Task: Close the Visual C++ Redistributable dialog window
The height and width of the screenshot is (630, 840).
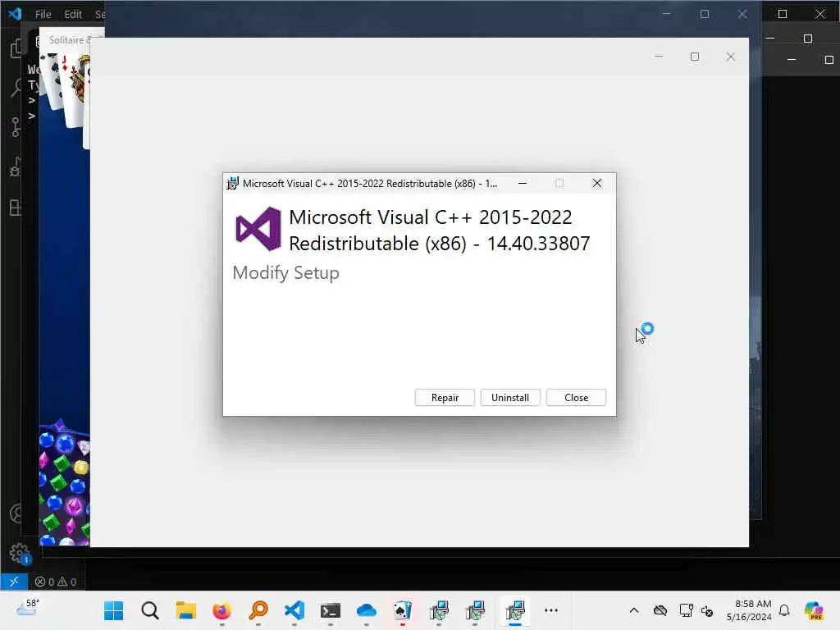Action: click(x=597, y=183)
